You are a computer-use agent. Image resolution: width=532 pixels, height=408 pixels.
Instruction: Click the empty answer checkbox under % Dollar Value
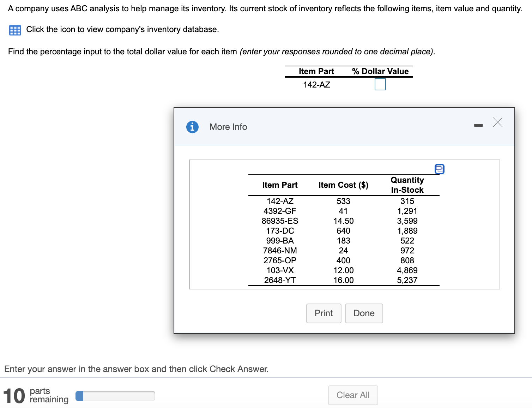click(380, 84)
